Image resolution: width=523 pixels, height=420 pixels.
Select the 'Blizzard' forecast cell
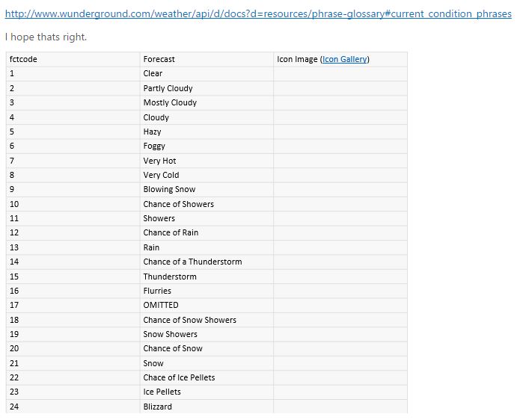pos(158,407)
